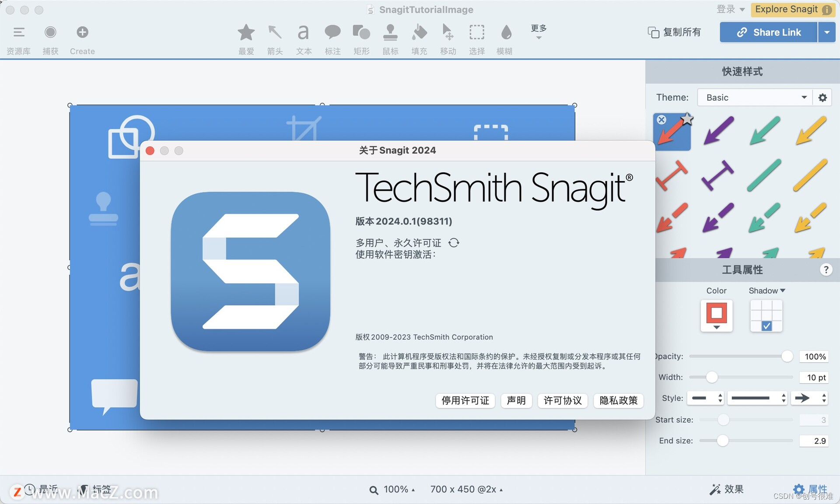Choose the red dashed arrow quick style

[x=672, y=217]
